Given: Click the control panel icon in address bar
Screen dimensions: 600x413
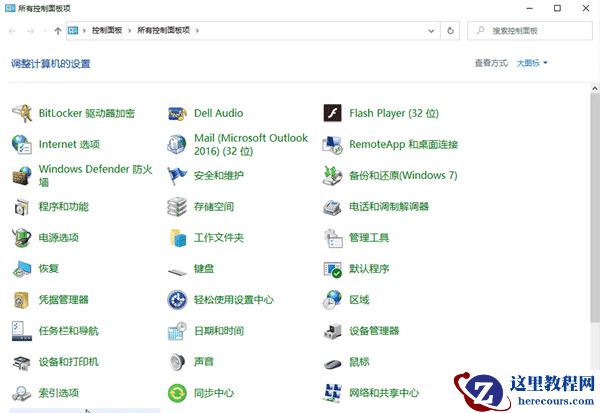Looking at the screenshot, I should [x=73, y=31].
